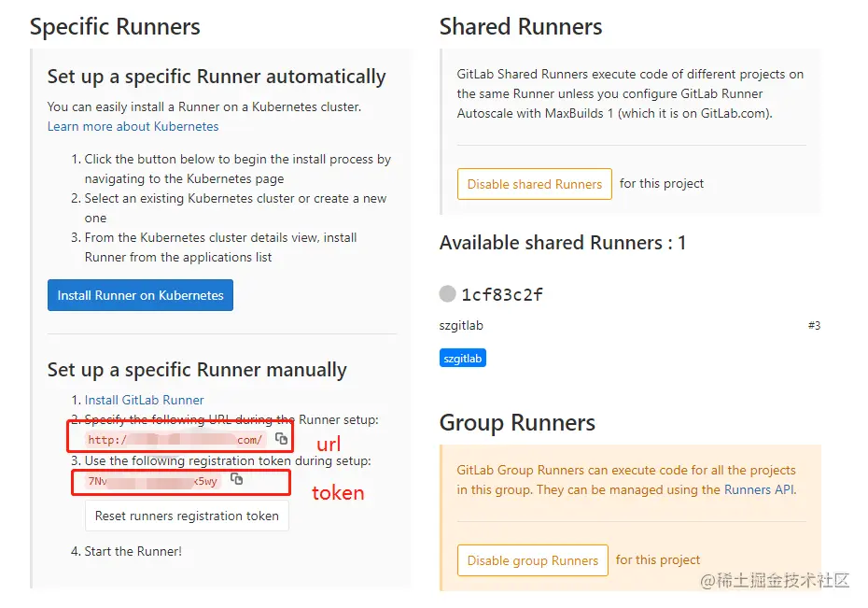Image resolution: width=868 pixels, height=608 pixels.
Task: Select the szgitlab tag badge
Action: tap(462, 359)
